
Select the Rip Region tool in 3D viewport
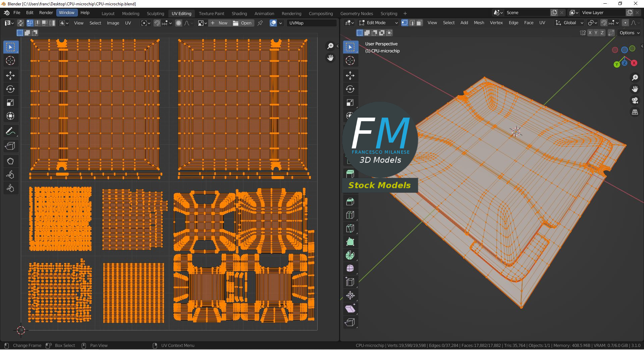350,322
